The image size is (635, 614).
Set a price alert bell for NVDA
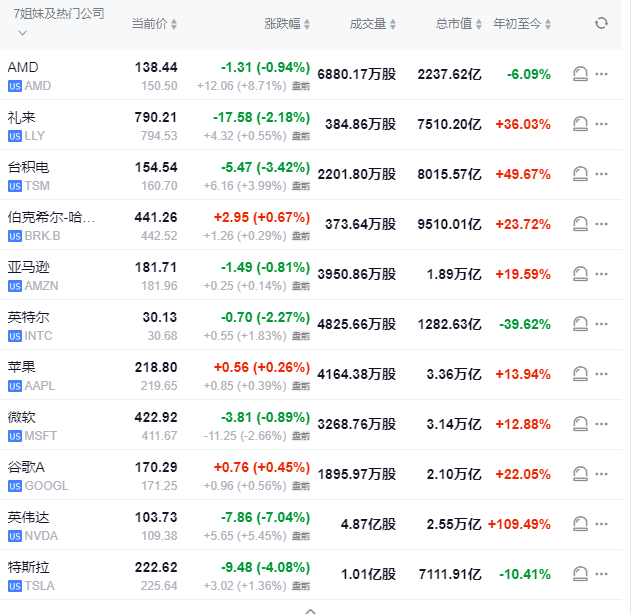coord(580,524)
